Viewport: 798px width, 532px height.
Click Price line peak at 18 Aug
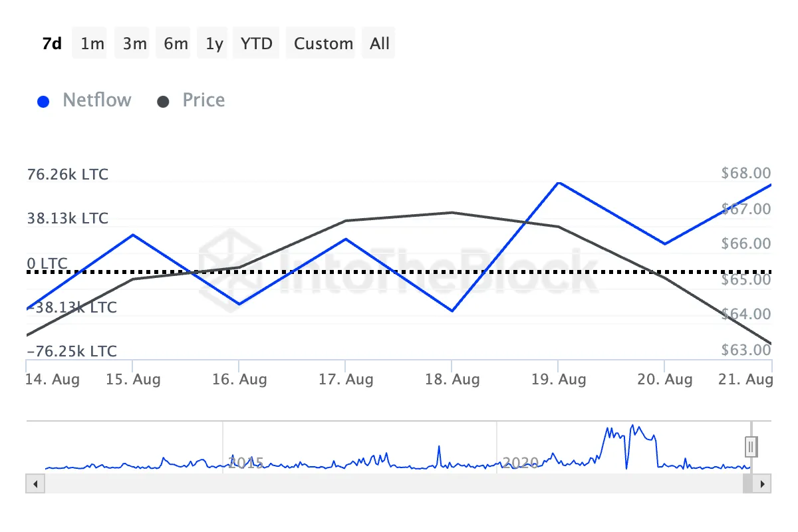tap(452, 213)
